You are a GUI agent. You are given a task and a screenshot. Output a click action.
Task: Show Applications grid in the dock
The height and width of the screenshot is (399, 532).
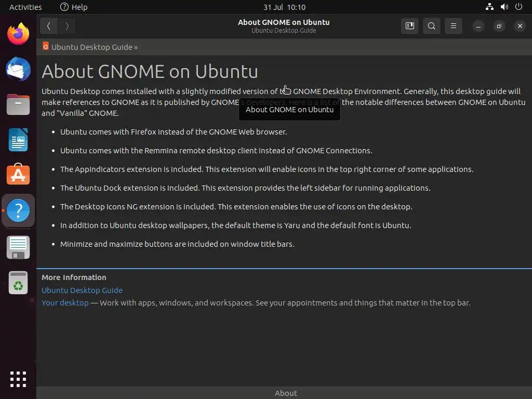coord(18,379)
